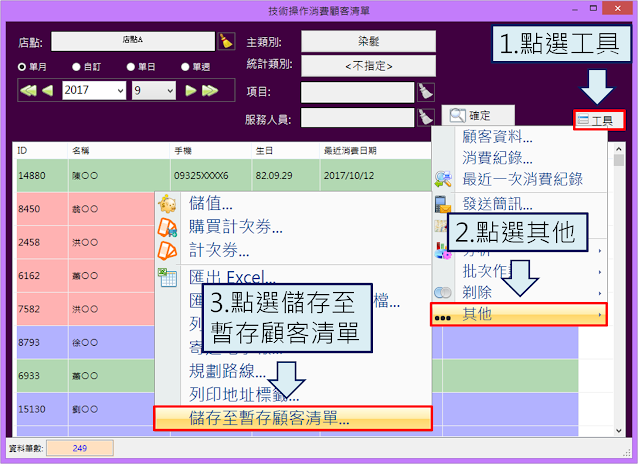Click the piggy bank icon beside 儲值
Screen dimensions: 638x464
pos(167,204)
